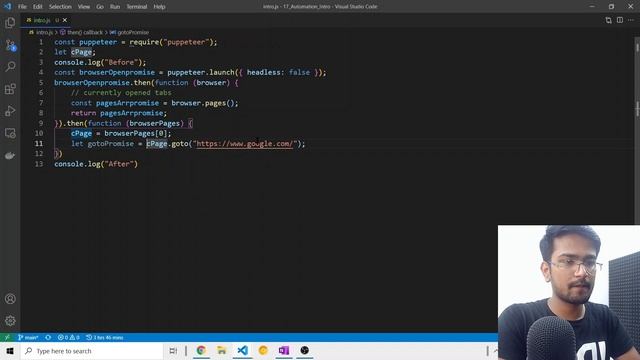The height and width of the screenshot is (360, 640).
Task: Click the remote window indicator in status bar
Action: coord(7,338)
